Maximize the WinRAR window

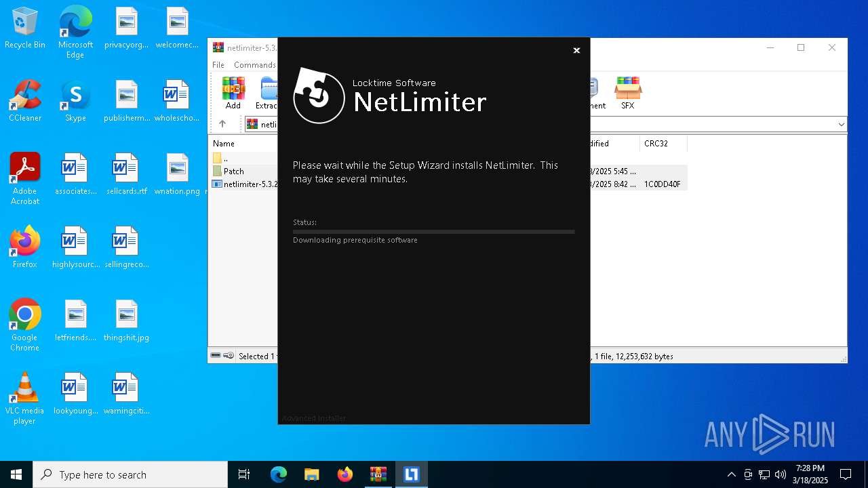[801, 47]
